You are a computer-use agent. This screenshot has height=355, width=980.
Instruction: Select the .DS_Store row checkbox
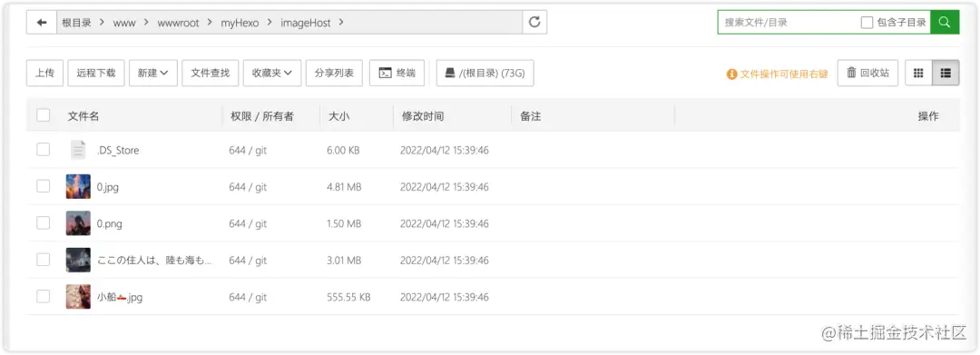pos(44,150)
